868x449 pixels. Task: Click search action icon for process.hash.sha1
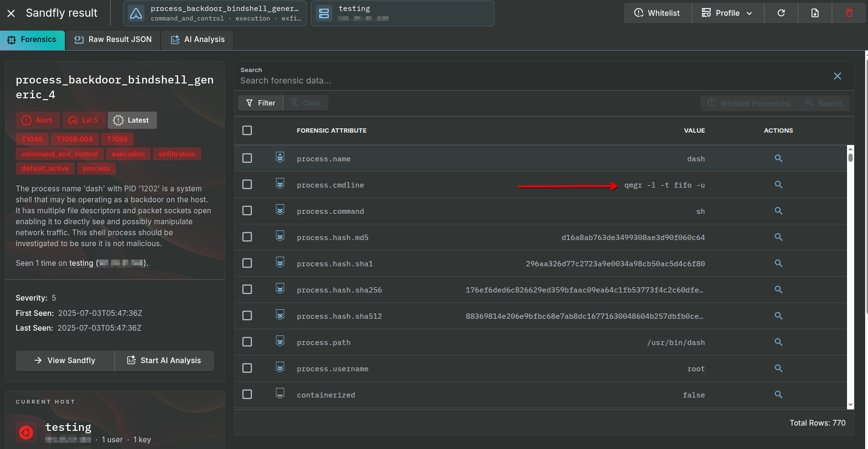click(x=778, y=263)
